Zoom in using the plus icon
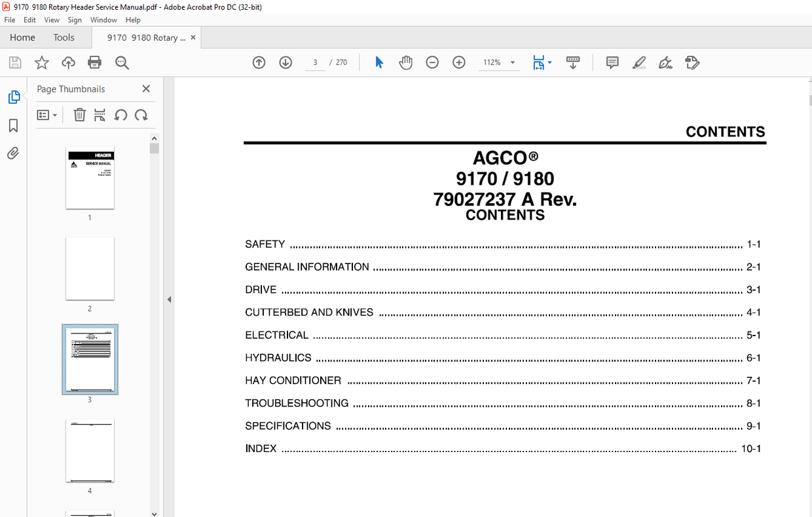Viewport: 812px width, 517px height. [458, 62]
